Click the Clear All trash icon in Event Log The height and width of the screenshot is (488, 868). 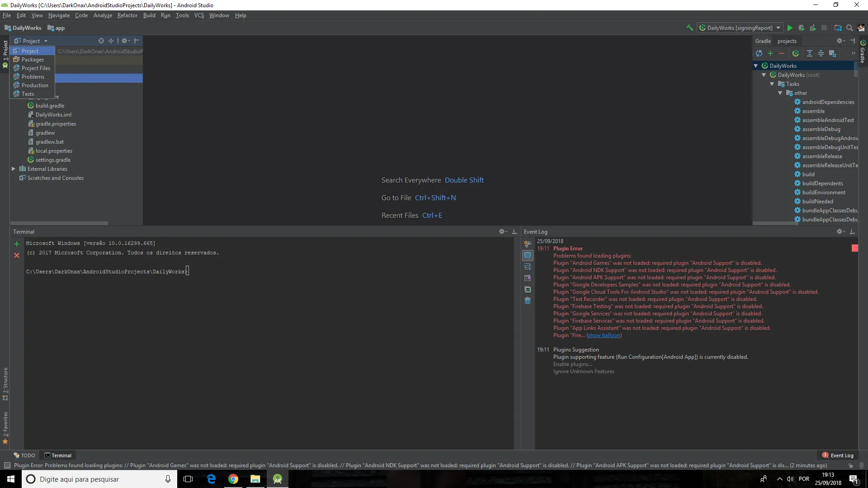click(x=528, y=300)
